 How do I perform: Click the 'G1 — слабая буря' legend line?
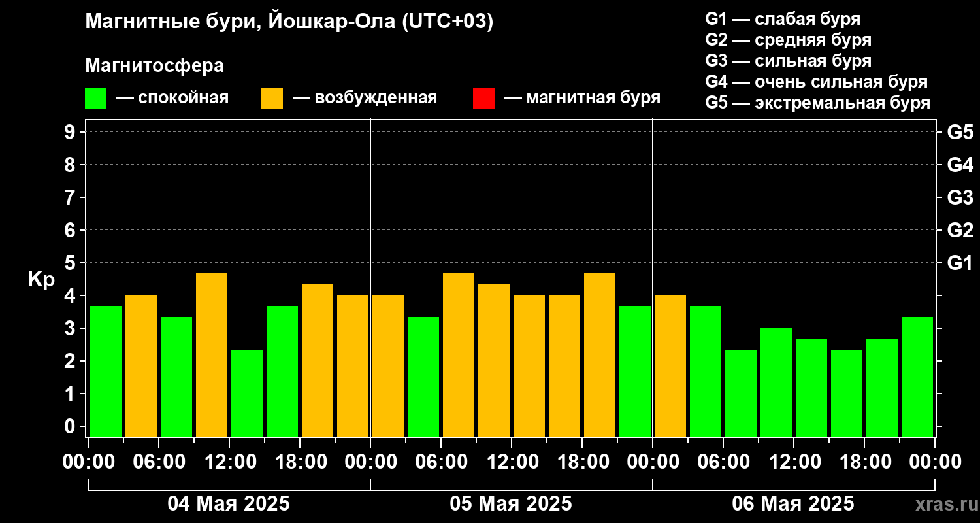pos(783,19)
